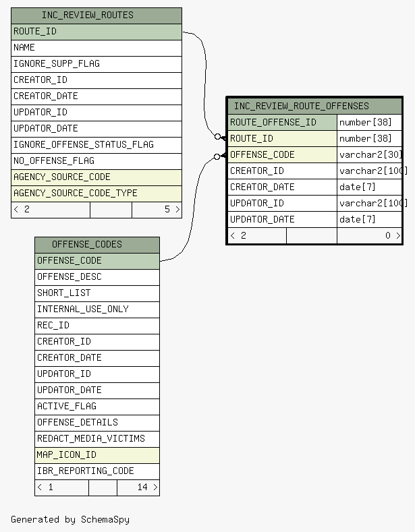Select OFFENSE_CODE in the INC_REVIEW_ROUTE_OFFENSES table
The image size is (415, 532).
[x=282, y=155]
